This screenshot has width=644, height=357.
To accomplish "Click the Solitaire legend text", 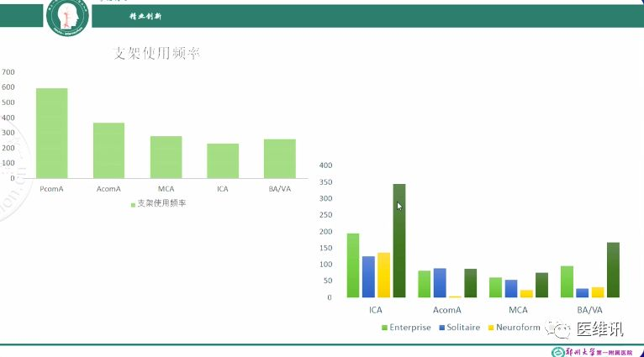I will click(x=463, y=328).
